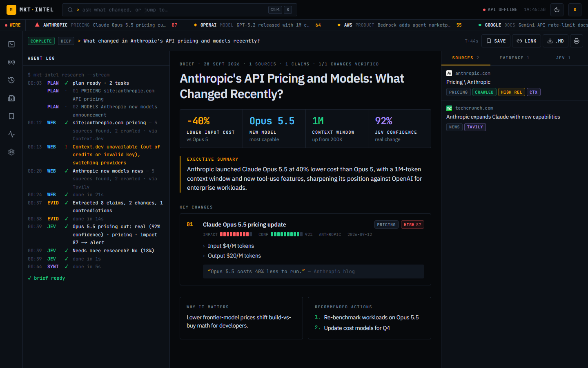The width and height of the screenshot is (588, 368).
Task: Select the Opus 5.5 new model card
Action: [x=274, y=128]
